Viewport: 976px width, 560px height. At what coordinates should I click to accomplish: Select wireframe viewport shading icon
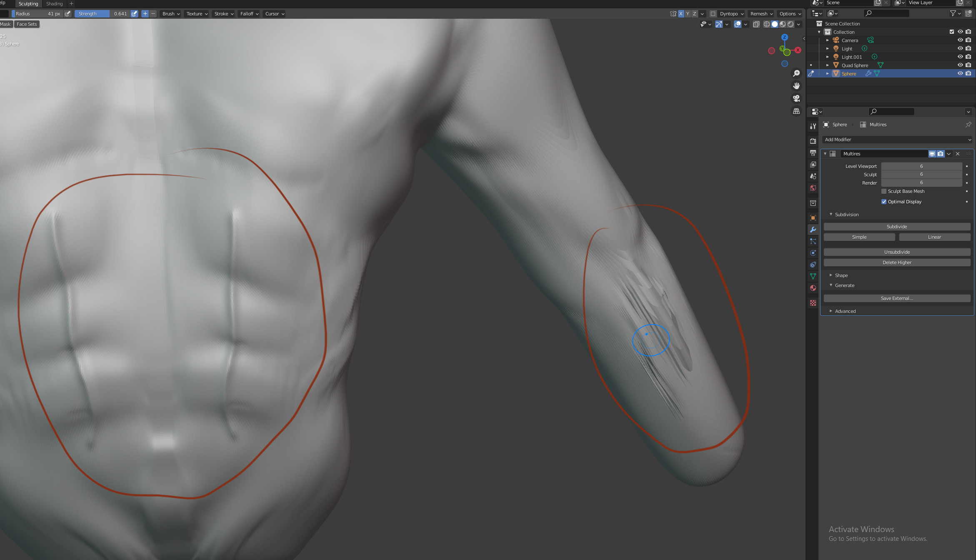point(767,24)
